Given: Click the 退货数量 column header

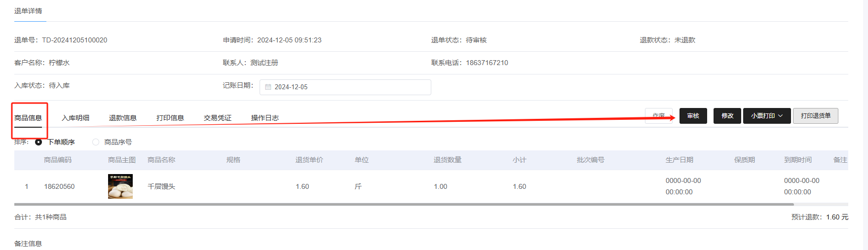Looking at the screenshot, I should tap(448, 160).
